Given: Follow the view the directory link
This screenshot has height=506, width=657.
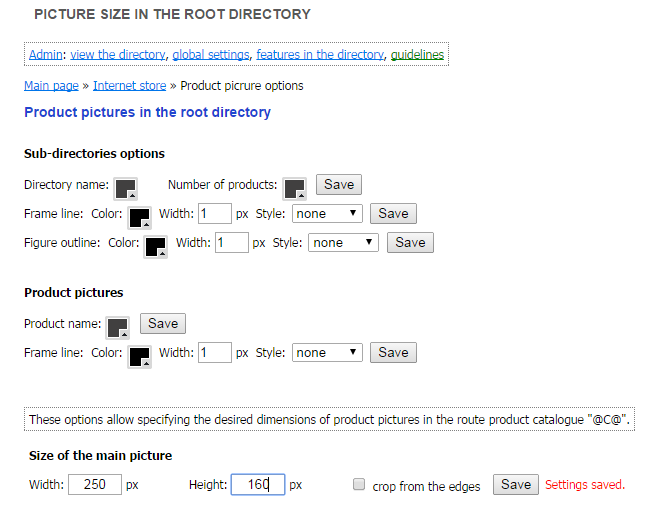Looking at the screenshot, I should coord(118,54).
